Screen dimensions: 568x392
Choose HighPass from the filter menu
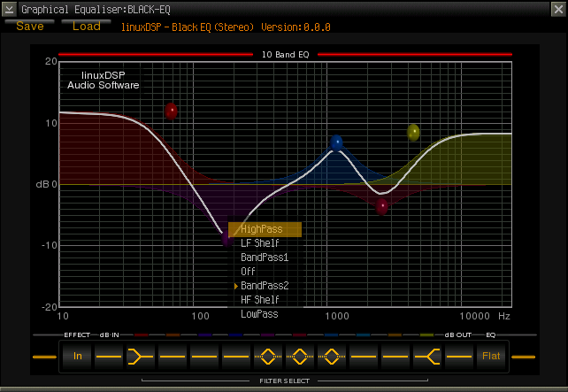click(265, 229)
